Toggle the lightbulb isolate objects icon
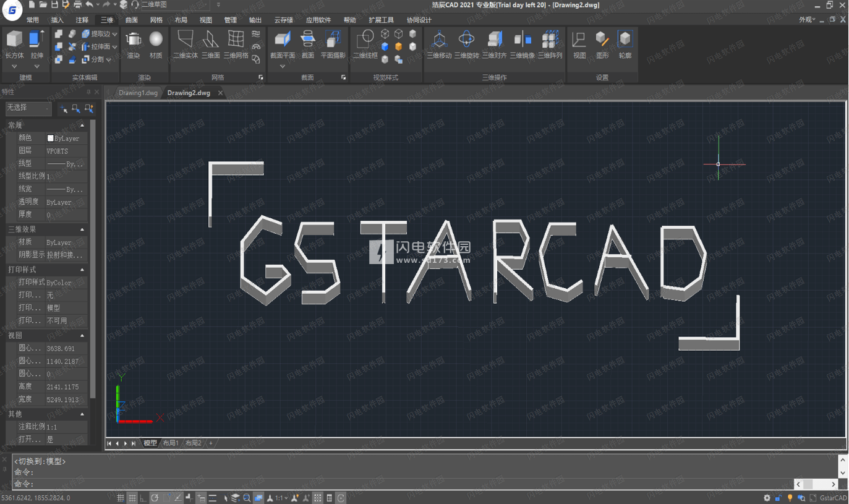849x504 pixels. pos(790,498)
